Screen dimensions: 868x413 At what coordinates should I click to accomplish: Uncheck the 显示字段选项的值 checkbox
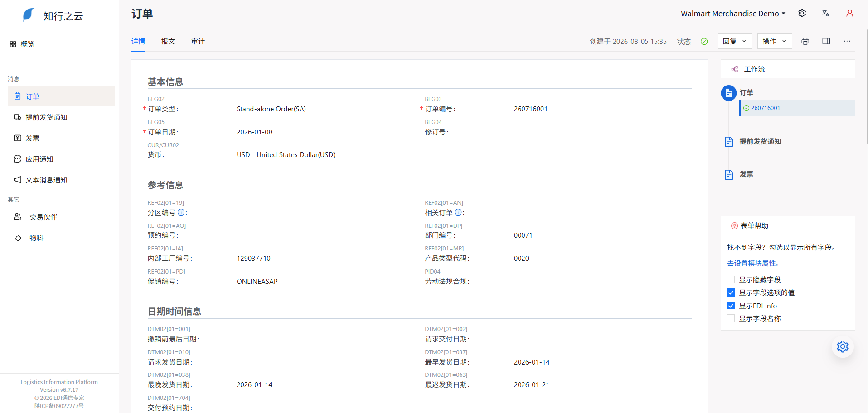tap(731, 293)
